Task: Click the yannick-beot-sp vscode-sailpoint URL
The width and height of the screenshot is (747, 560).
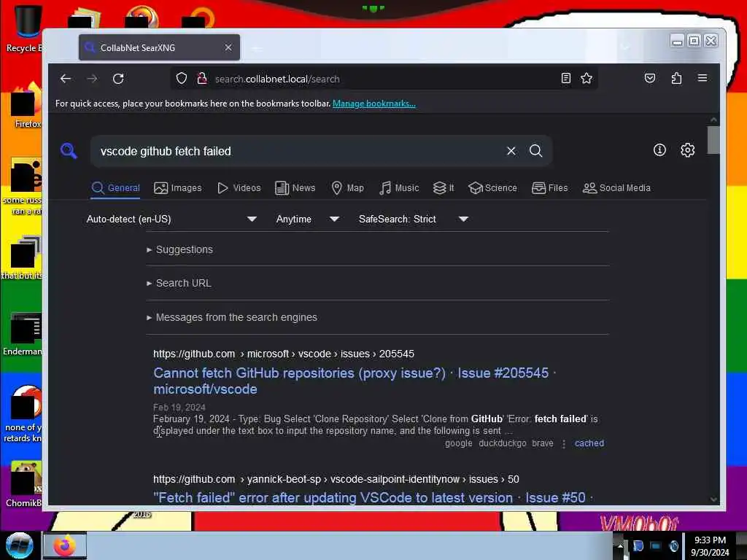Action: [x=336, y=479]
